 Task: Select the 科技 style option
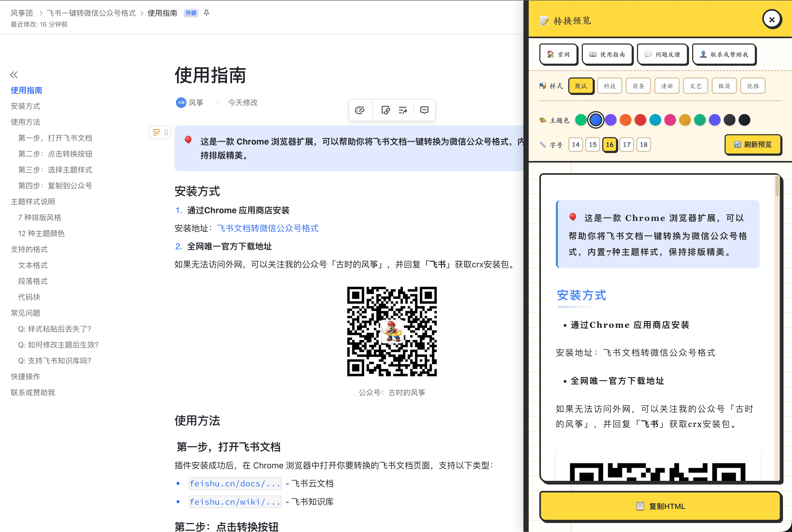[609, 86]
